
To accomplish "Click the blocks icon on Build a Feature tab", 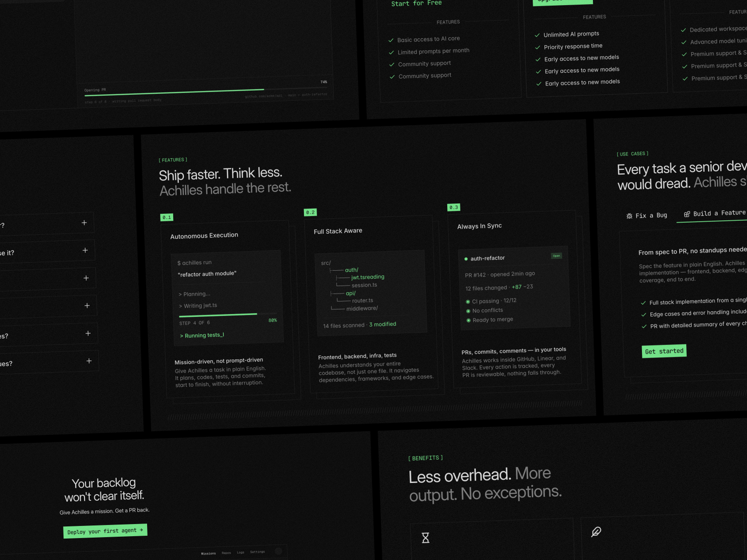I will tap(687, 214).
